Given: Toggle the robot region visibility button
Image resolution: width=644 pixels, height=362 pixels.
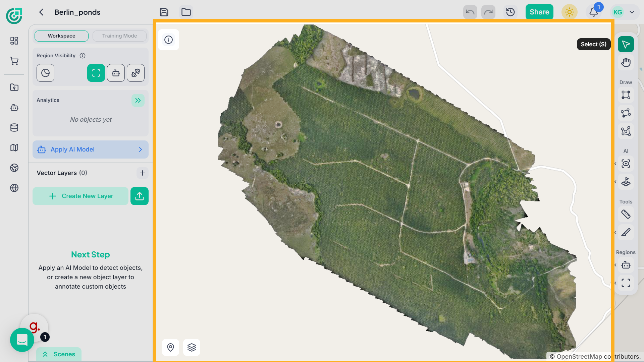Looking at the screenshot, I should (116, 73).
